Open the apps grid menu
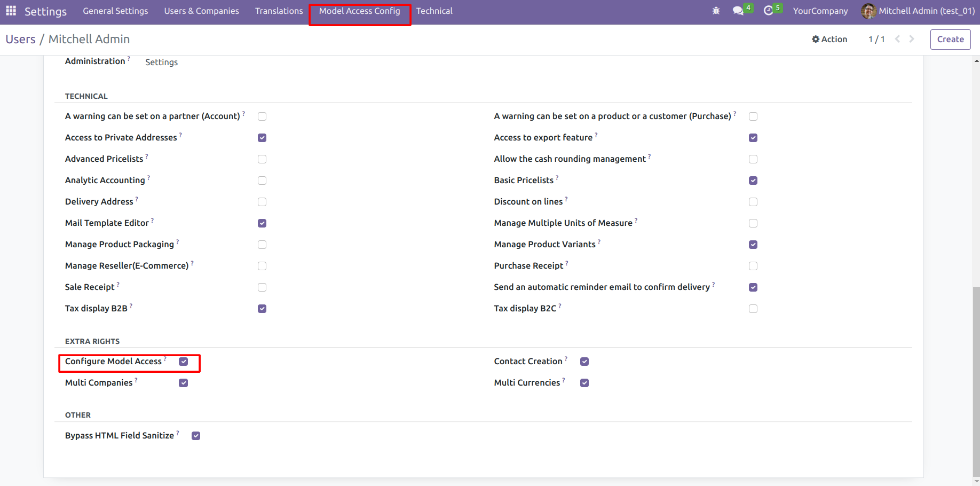Image resolution: width=980 pixels, height=486 pixels. click(x=11, y=11)
